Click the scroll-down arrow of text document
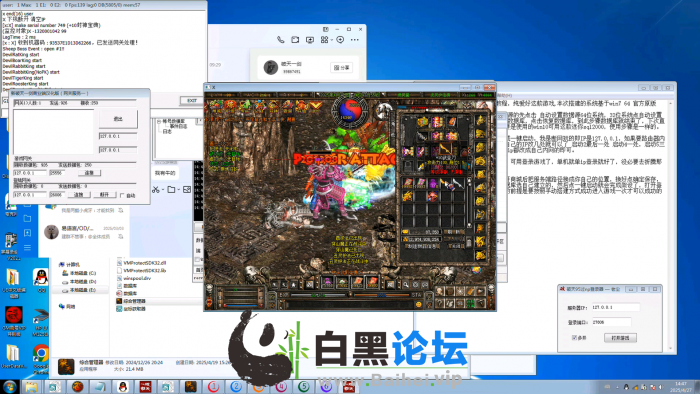Viewport: 700px width, 394px height. (x=671, y=349)
